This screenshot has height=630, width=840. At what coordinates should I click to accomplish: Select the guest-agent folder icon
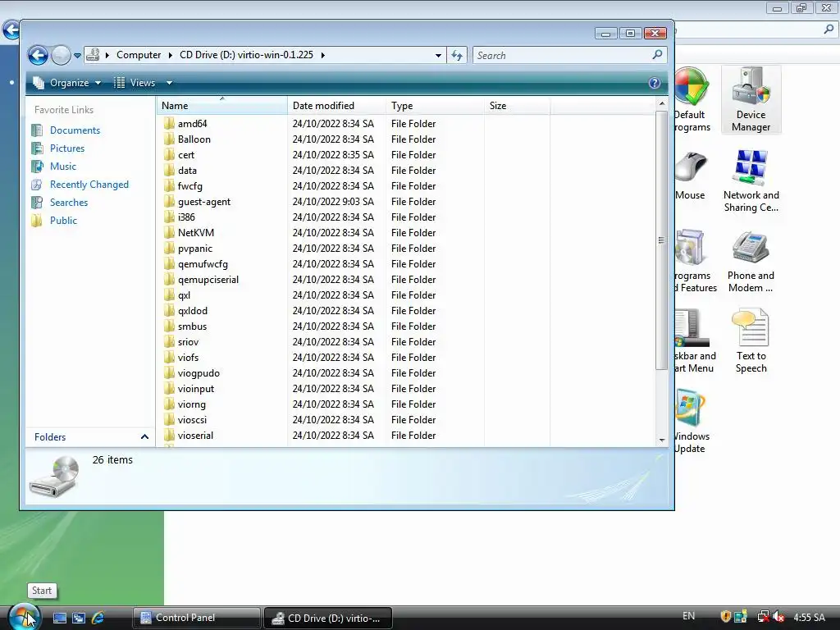click(169, 202)
